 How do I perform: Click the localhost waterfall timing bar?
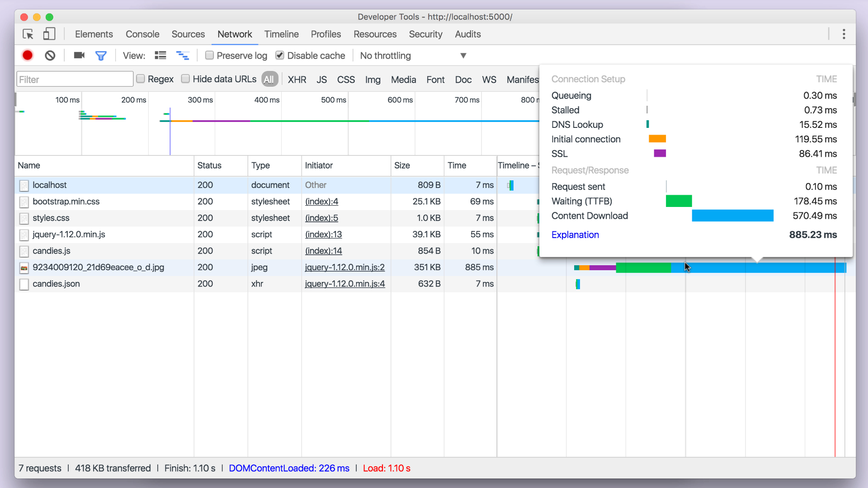pos(510,185)
